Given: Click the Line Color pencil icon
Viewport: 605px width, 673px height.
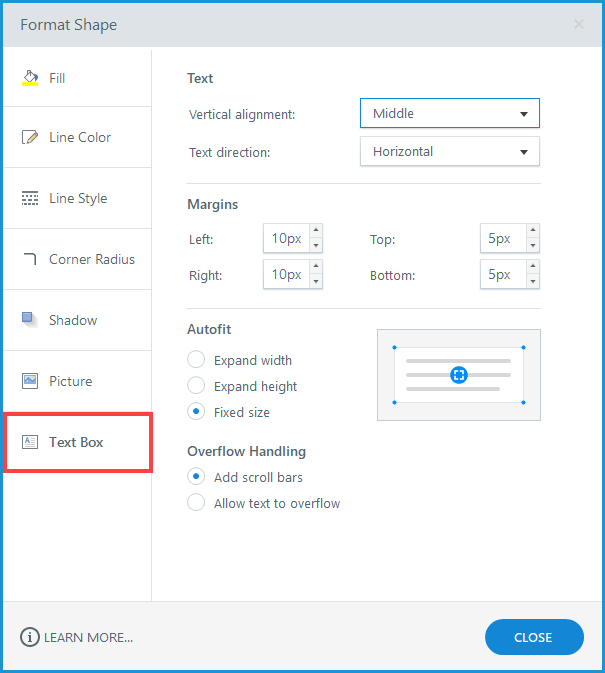Looking at the screenshot, I should tap(30, 137).
